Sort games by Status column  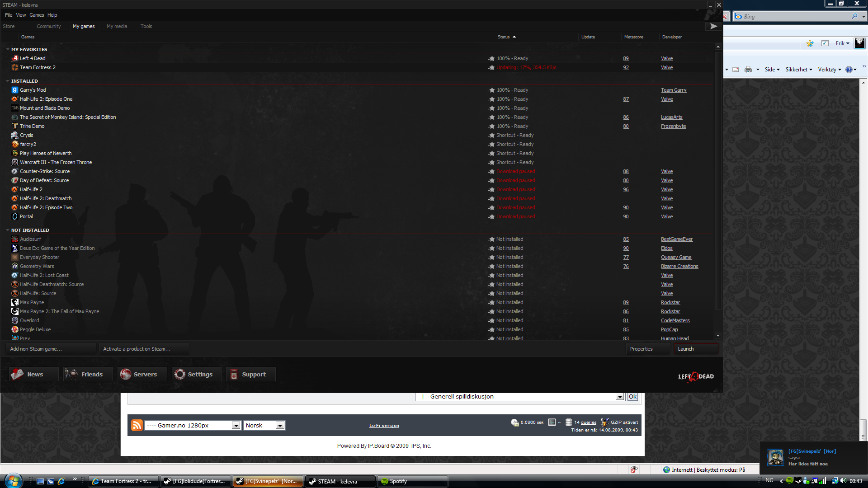506,37
